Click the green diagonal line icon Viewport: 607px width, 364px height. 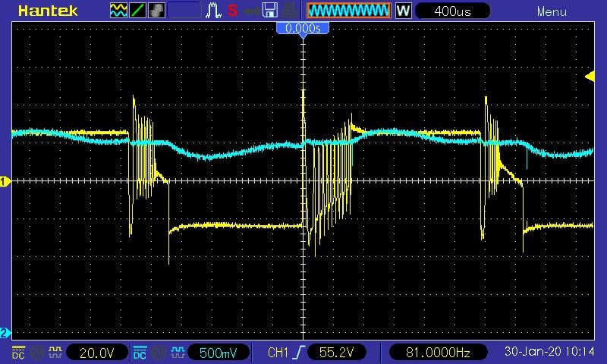(137, 11)
